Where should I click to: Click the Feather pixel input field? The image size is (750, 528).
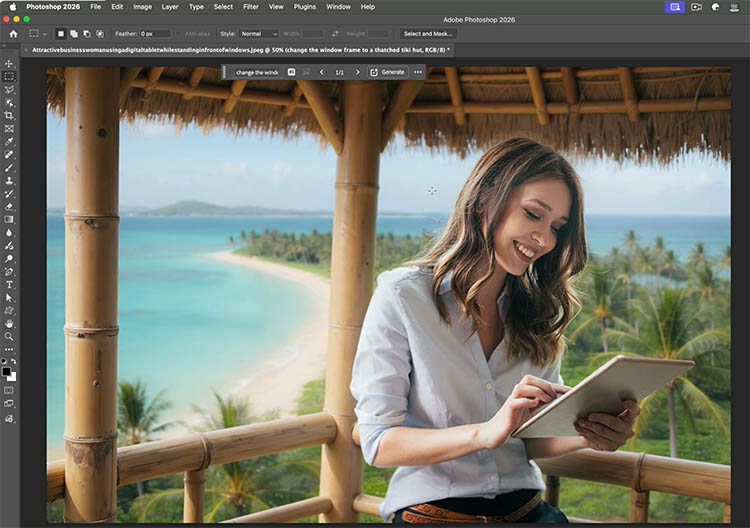[x=156, y=33]
